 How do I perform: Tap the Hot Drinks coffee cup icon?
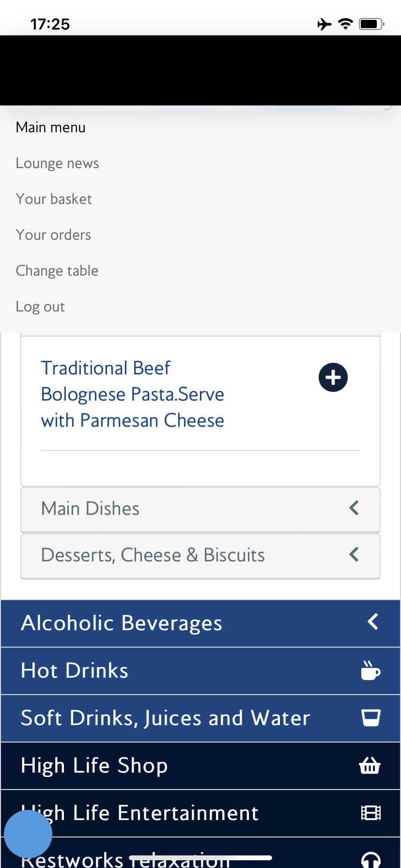click(370, 671)
